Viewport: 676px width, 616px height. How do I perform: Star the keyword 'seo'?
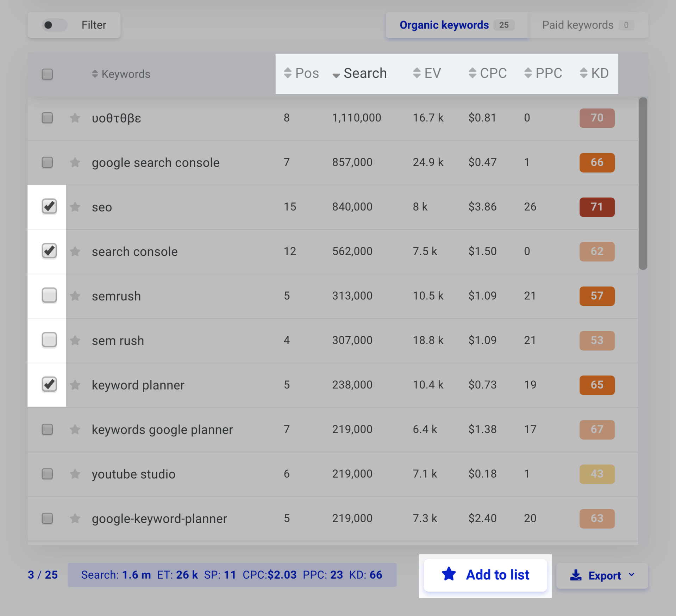[75, 207]
